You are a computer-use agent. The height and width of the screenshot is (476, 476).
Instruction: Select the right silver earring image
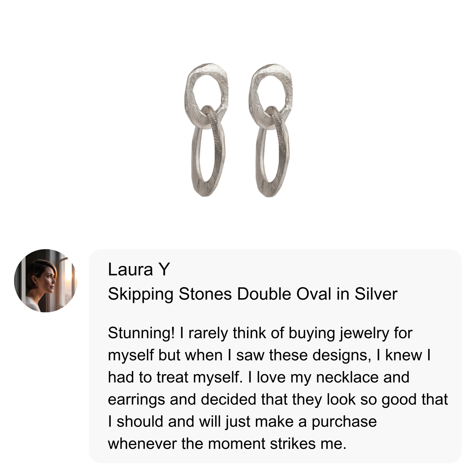pyautogui.click(x=270, y=130)
